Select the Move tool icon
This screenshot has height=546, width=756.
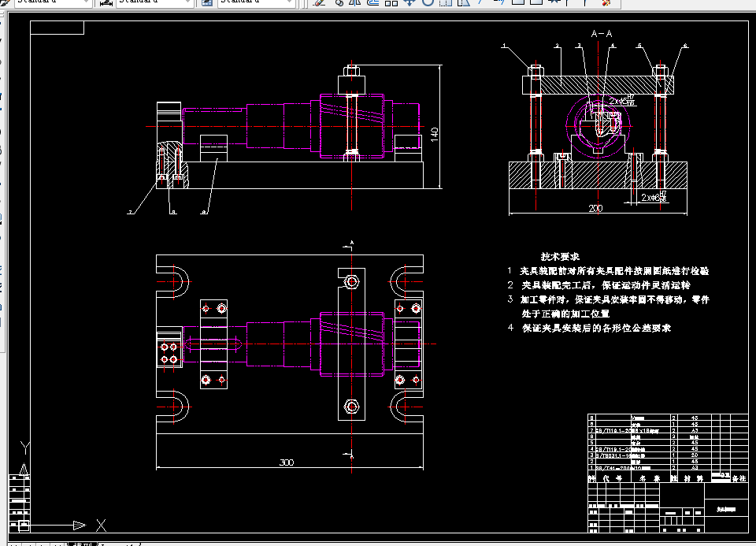[409, 2]
